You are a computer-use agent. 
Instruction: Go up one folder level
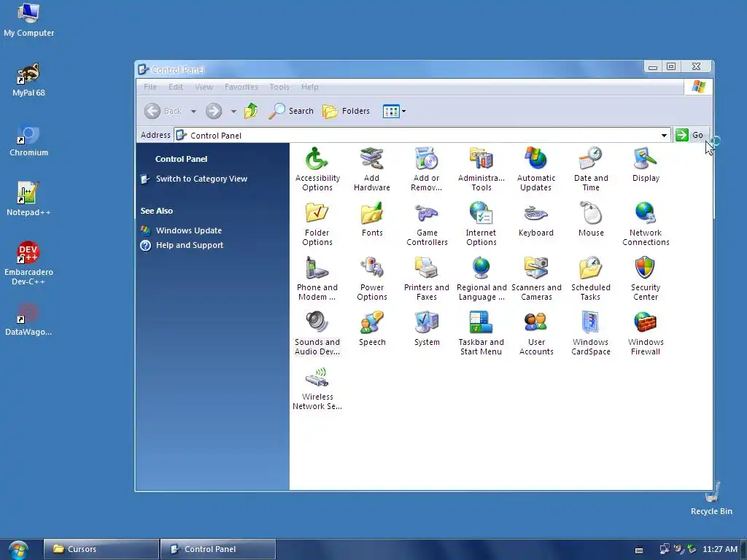click(x=251, y=111)
